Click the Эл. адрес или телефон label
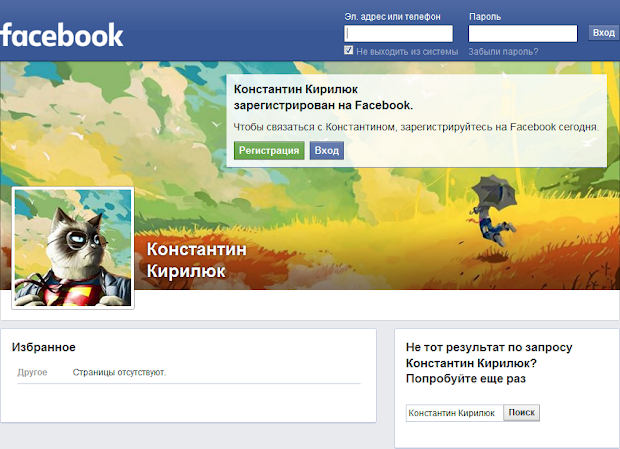 tap(392, 17)
